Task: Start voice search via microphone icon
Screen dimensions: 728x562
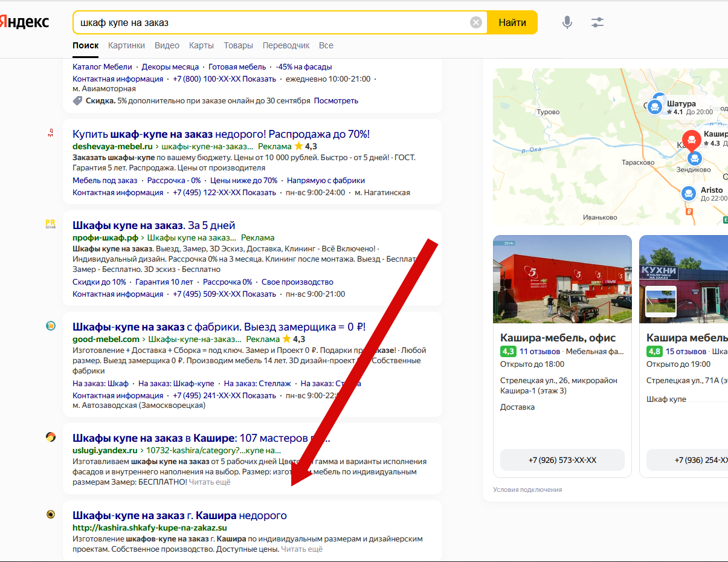Action: (567, 23)
